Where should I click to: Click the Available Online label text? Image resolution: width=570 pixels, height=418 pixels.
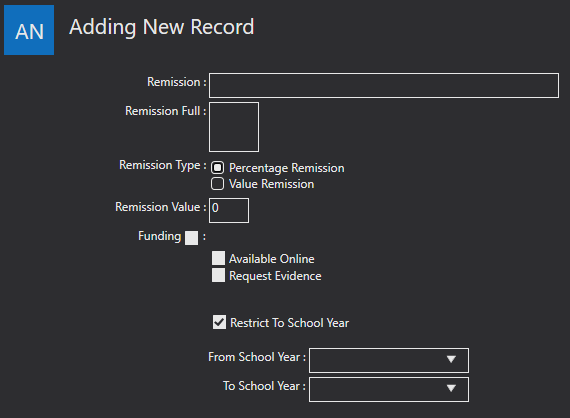pyautogui.click(x=272, y=259)
